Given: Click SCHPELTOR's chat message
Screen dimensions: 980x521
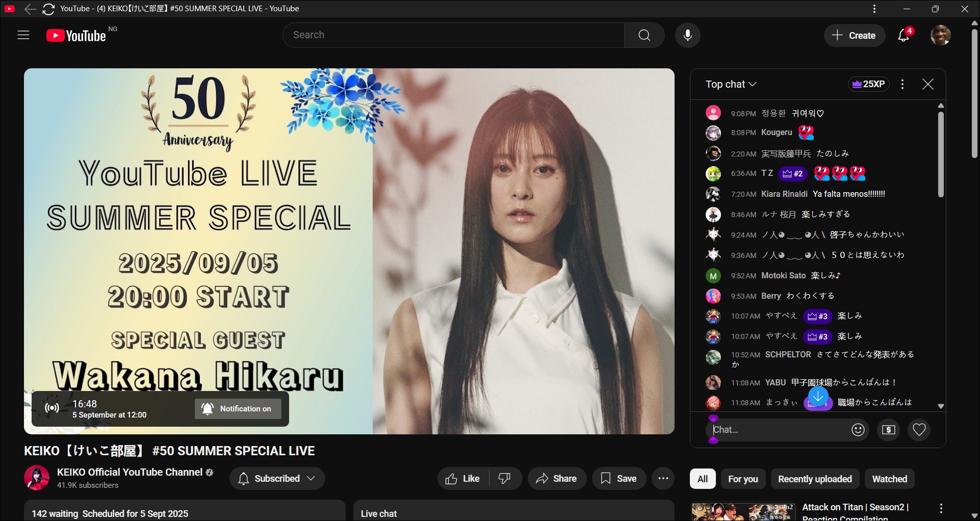Looking at the screenshot, I should tap(823, 359).
